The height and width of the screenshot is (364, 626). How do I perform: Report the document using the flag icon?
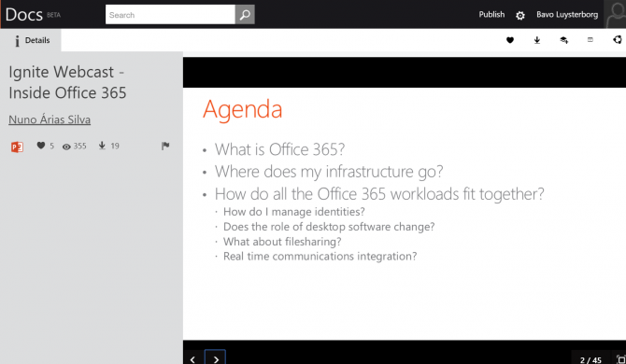click(165, 146)
